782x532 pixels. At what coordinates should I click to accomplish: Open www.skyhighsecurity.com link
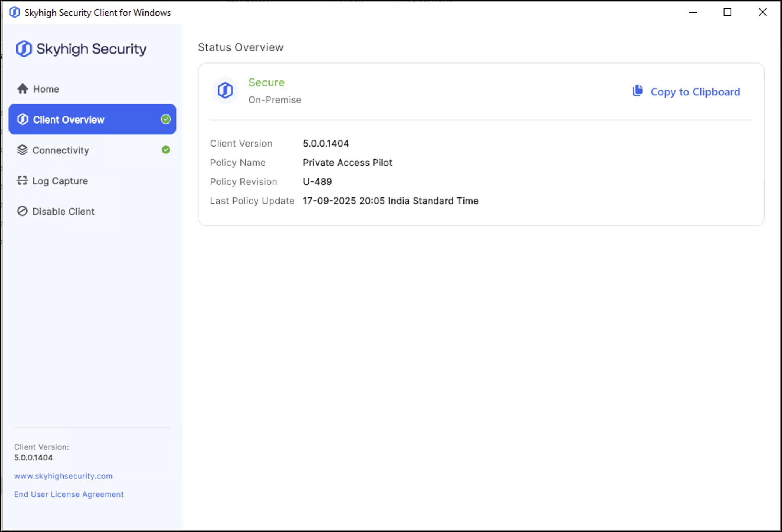pos(63,476)
